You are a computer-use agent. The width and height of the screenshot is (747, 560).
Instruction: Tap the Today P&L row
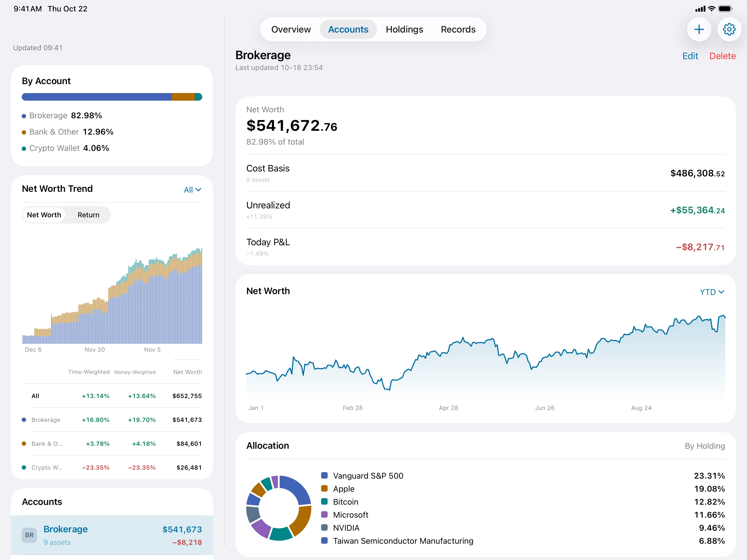(x=485, y=247)
